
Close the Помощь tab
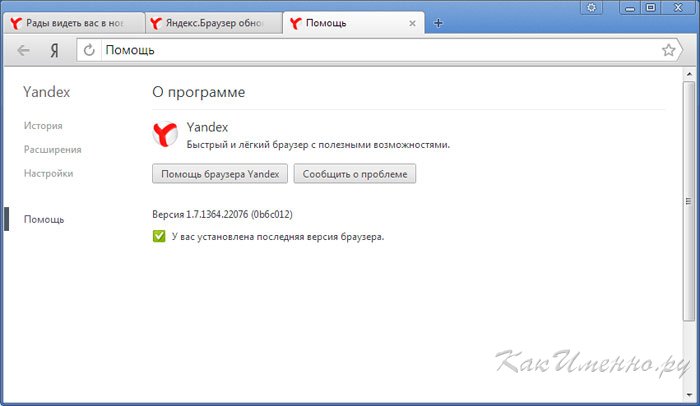click(412, 23)
